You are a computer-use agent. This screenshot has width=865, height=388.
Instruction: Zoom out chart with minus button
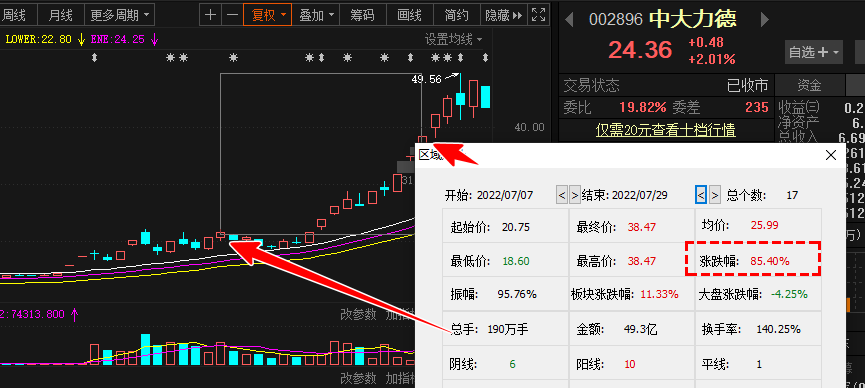click(232, 15)
